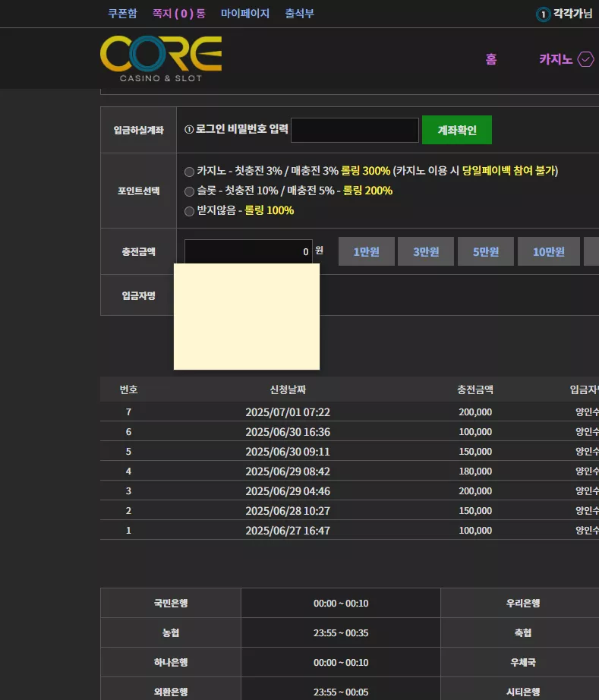Select the row dated 2025/06/30 09:11
Screen dimensions: 599x700
click(349, 451)
